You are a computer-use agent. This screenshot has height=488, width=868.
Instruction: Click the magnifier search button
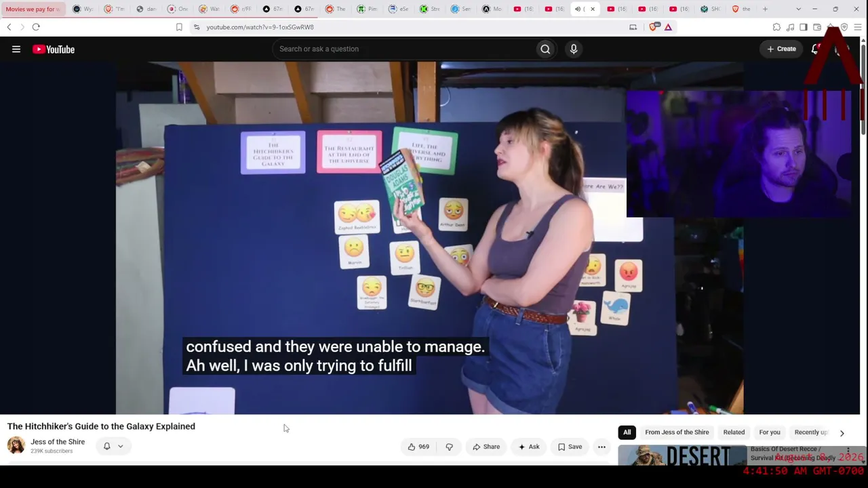click(x=545, y=49)
